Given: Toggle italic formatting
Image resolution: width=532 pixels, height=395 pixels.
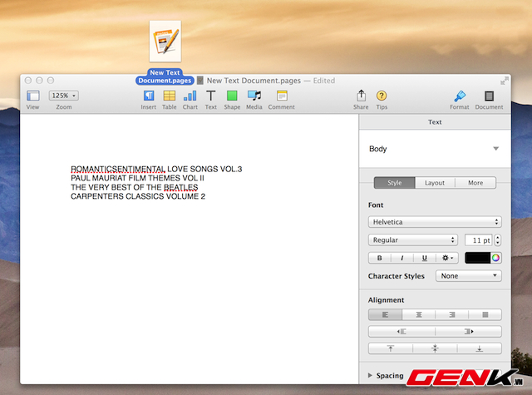Looking at the screenshot, I should [402, 258].
